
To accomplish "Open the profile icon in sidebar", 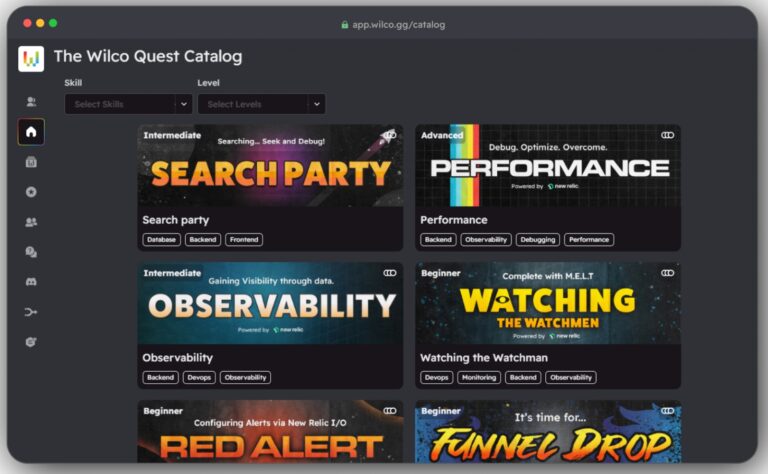I will 31,102.
